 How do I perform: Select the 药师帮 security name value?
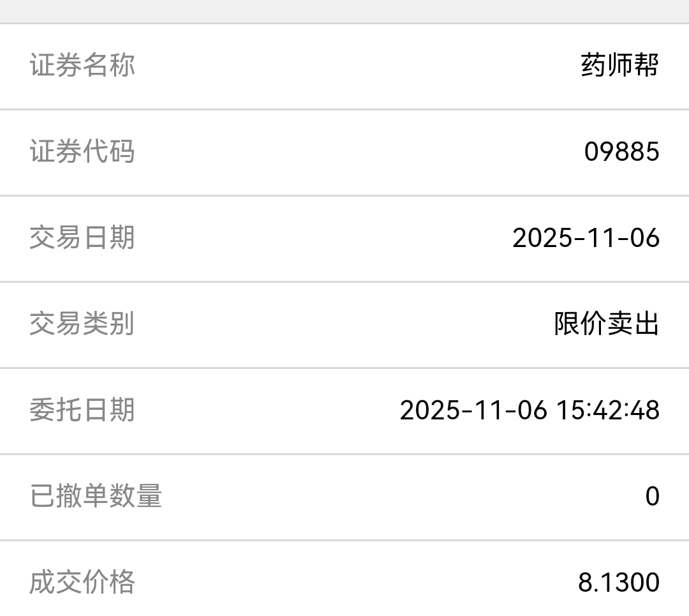[619, 65]
